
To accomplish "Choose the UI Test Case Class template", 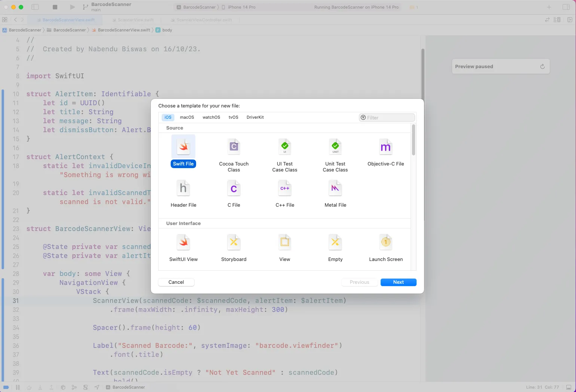I will 285,155.
